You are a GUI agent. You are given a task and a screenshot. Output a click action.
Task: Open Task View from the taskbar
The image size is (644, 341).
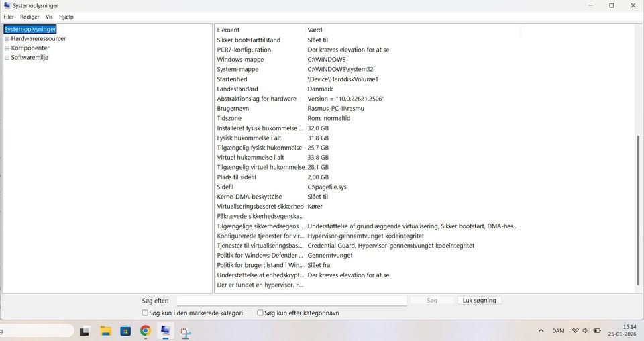coord(85,331)
